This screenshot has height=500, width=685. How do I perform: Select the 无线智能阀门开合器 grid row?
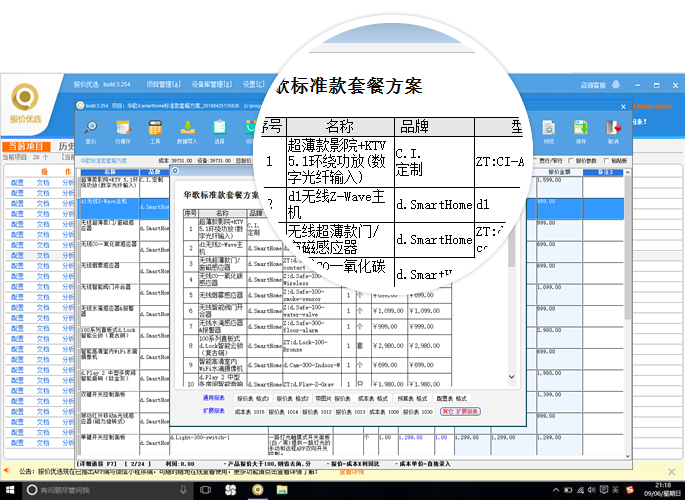click(109, 294)
